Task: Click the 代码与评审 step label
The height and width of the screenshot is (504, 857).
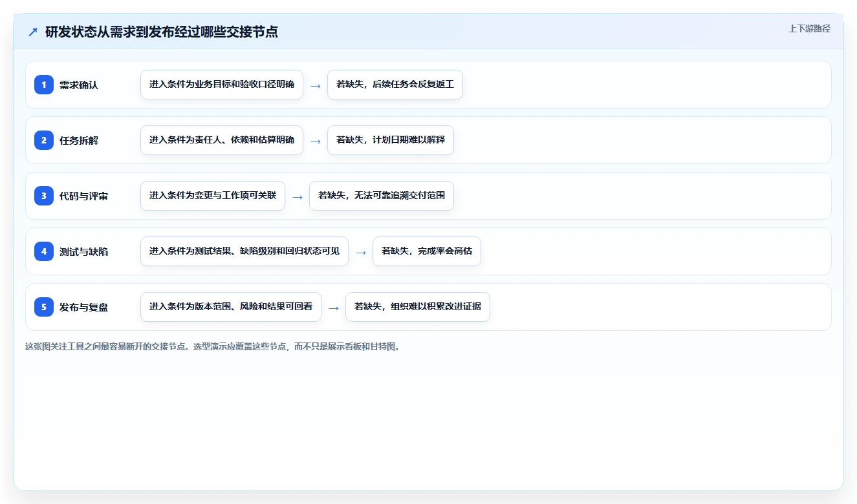Action: point(84,196)
